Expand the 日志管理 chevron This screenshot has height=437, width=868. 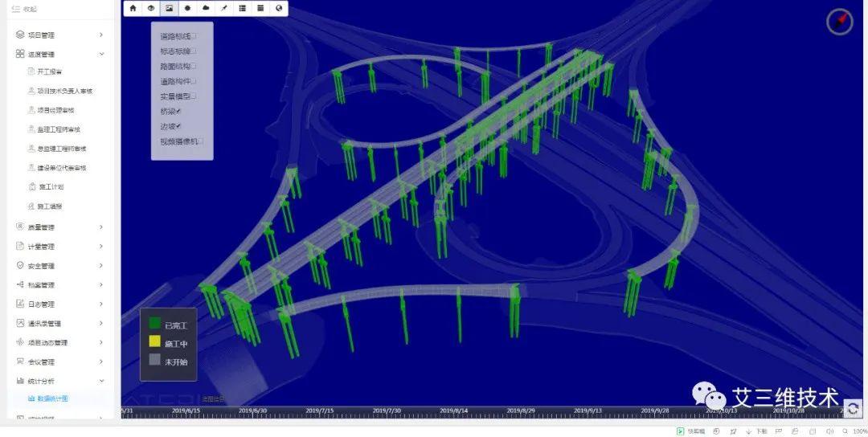101,304
